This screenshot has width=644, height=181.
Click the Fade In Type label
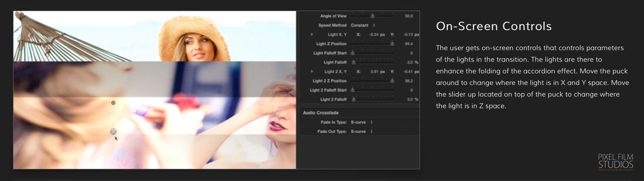click(x=334, y=122)
